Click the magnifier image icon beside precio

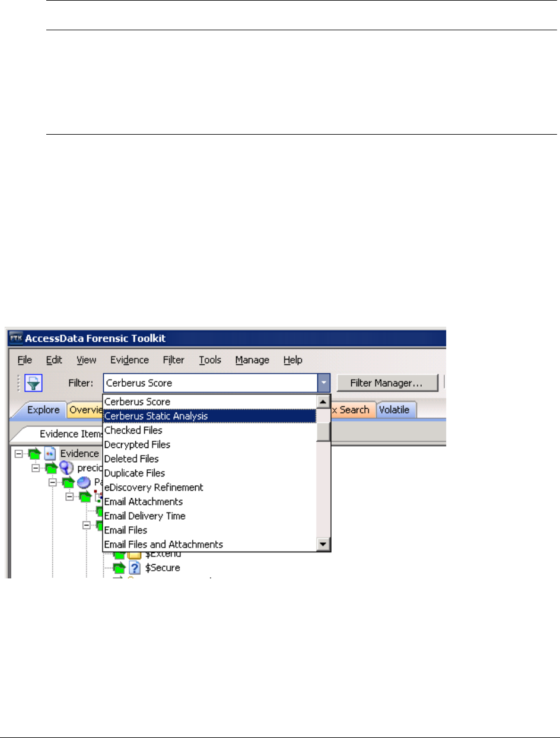pos(66,467)
